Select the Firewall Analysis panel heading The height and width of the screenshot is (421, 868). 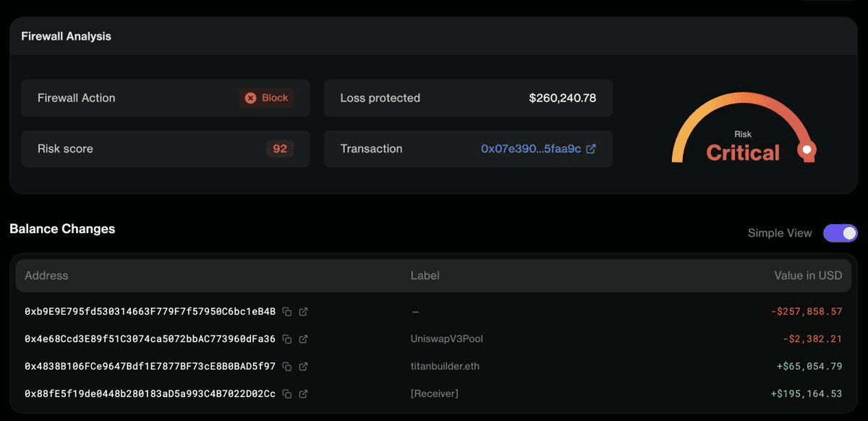(66, 36)
